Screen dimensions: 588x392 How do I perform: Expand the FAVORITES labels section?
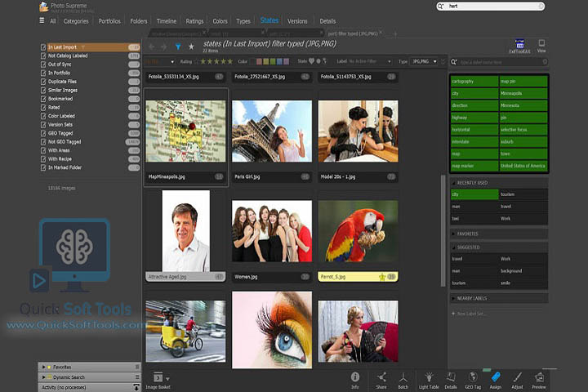pyautogui.click(x=453, y=234)
